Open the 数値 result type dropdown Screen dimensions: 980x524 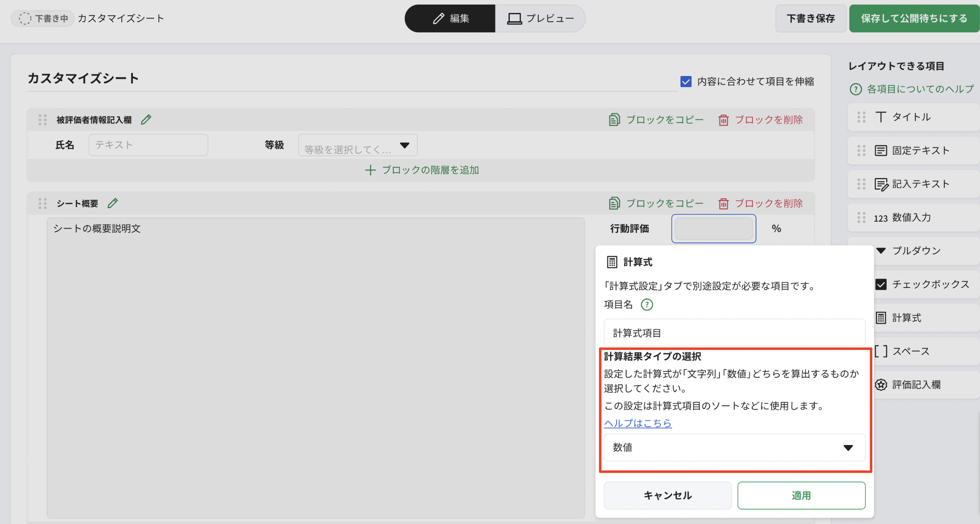pos(734,448)
